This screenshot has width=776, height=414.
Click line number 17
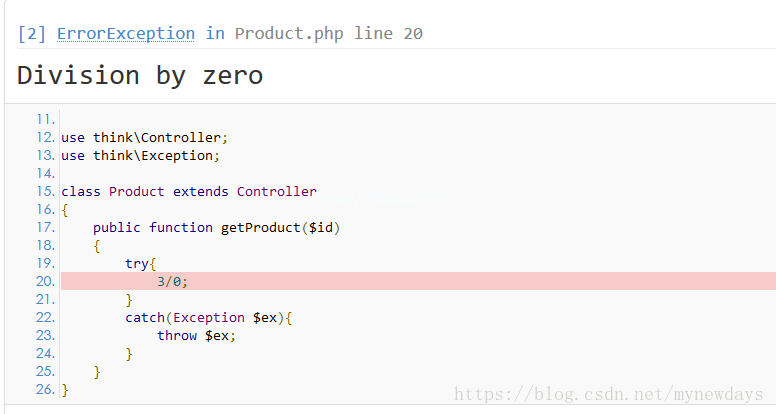(45, 227)
